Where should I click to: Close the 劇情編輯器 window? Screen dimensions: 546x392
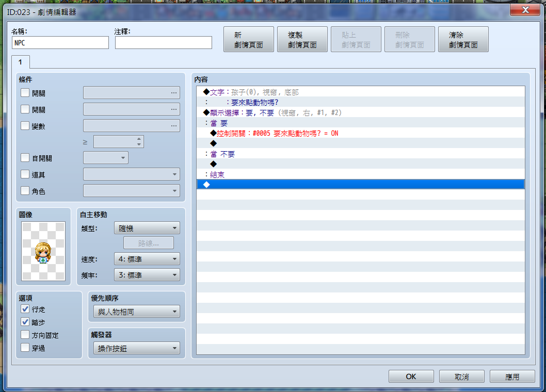tap(525, 10)
